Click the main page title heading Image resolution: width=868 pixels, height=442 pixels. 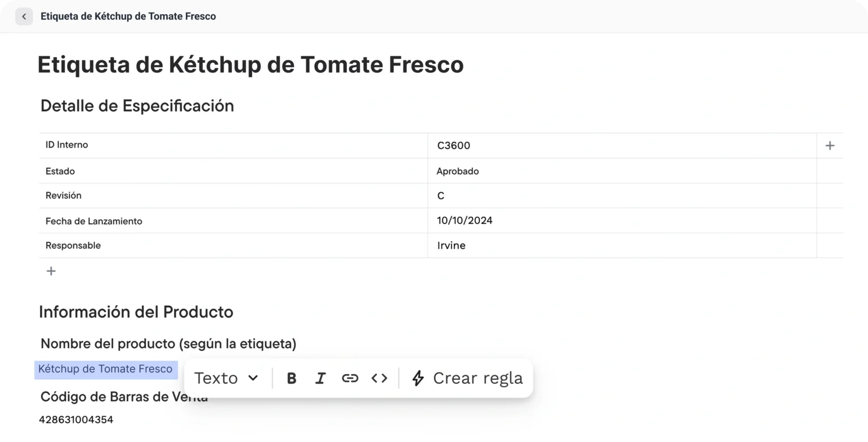tap(250, 64)
